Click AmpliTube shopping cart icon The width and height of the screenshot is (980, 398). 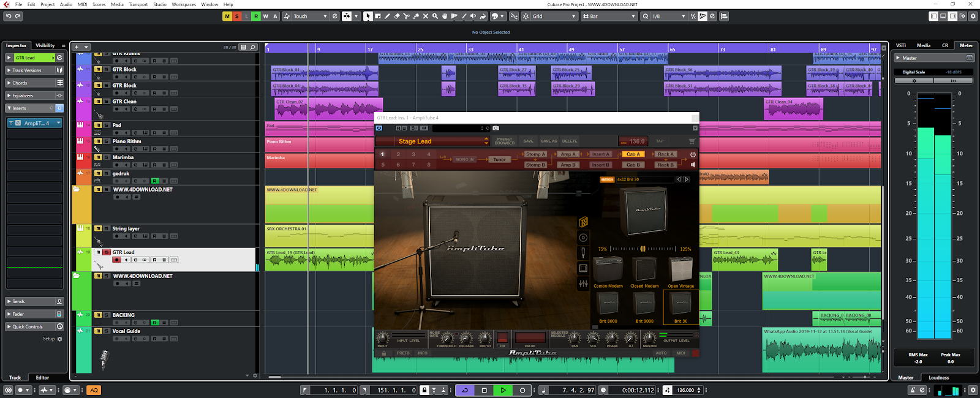click(692, 141)
